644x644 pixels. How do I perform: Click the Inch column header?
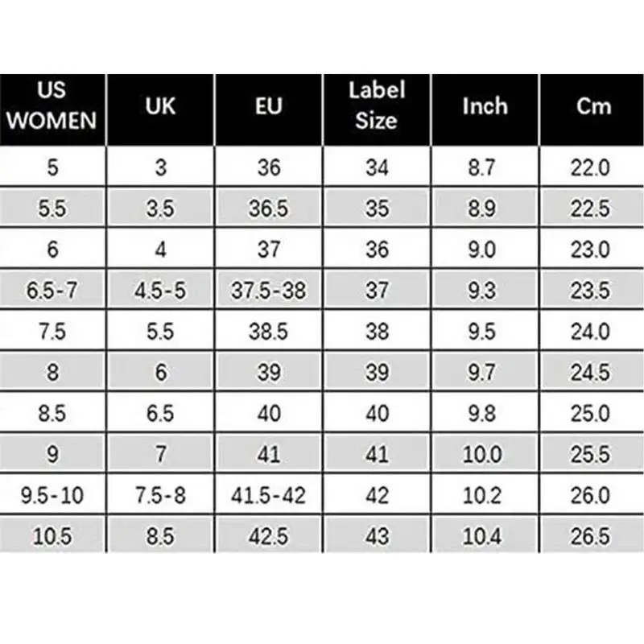tap(485, 107)
